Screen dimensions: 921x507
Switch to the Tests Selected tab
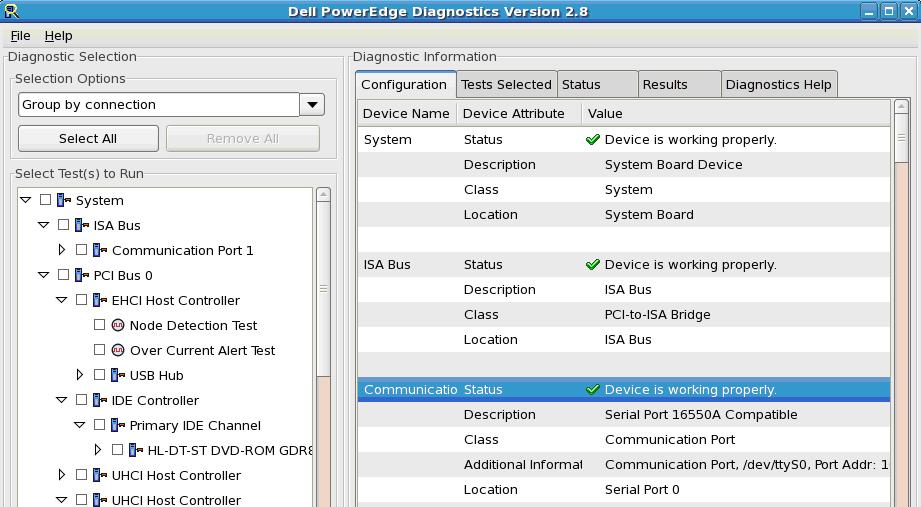(x=506, y=85)
